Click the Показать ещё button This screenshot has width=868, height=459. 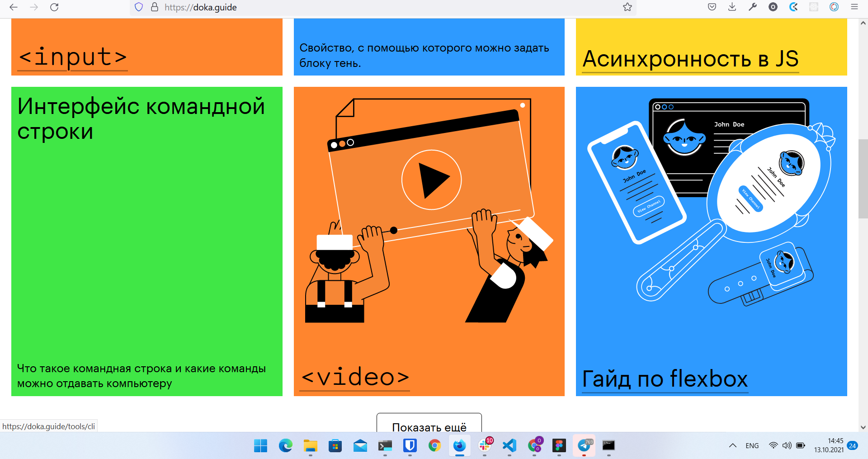pos(429,426)
